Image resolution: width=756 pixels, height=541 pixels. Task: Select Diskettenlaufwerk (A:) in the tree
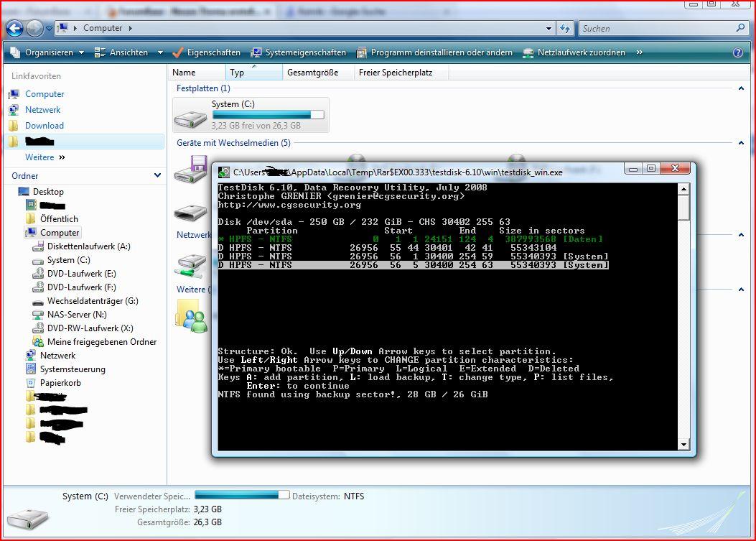[89, 246]
